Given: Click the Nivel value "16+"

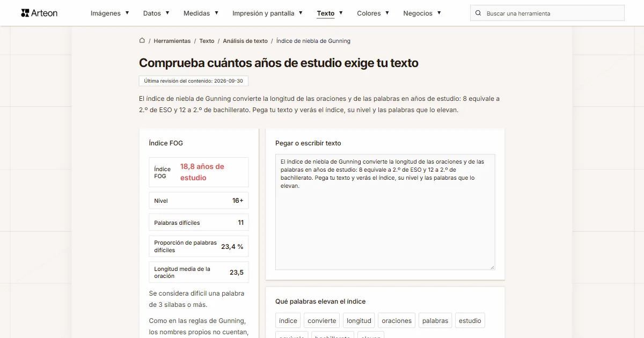Looking at the screenshot, I should 238,201.
